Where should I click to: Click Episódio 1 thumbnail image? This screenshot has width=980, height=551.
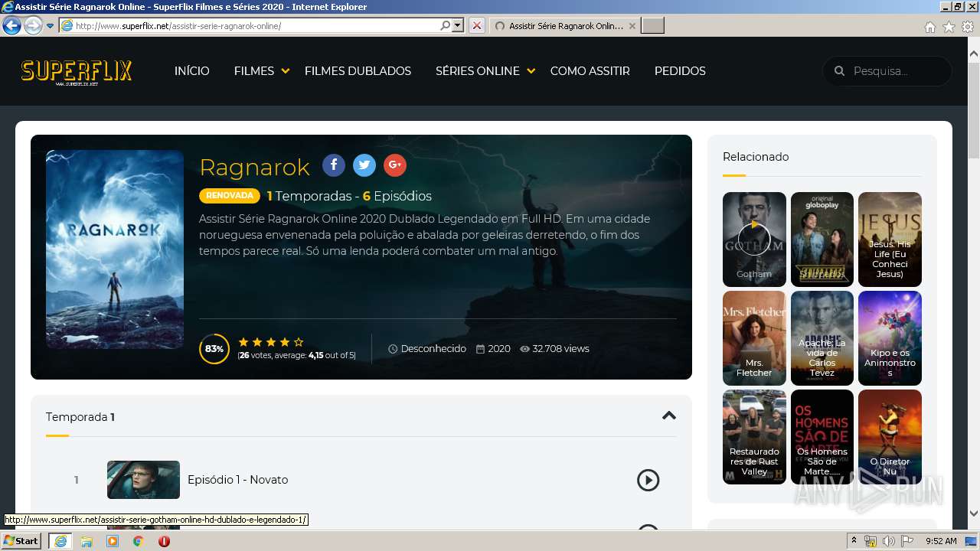point(143,480)
